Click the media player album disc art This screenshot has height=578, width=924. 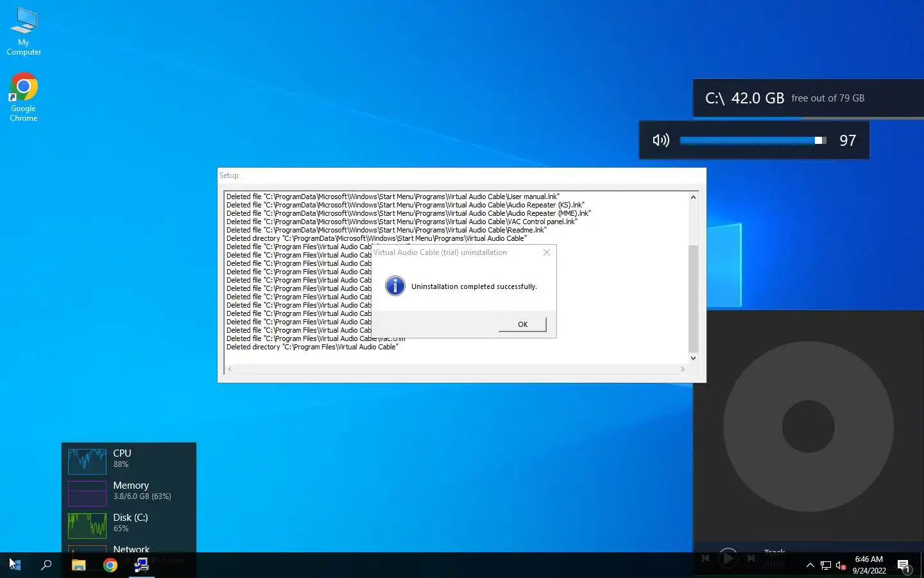tap(809, 426)
